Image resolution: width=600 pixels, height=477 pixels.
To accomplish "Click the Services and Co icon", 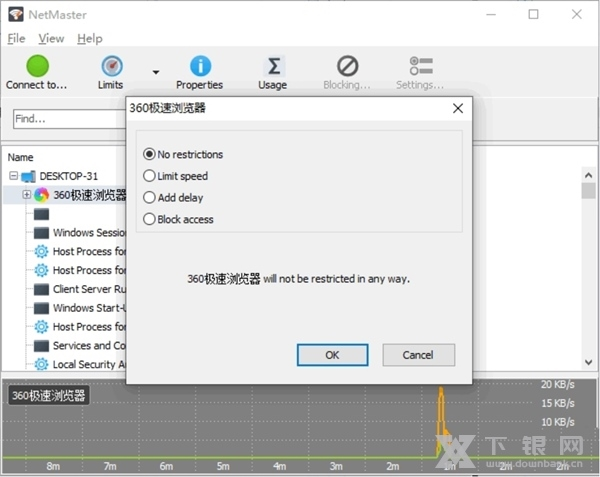I will coord(41,346).
